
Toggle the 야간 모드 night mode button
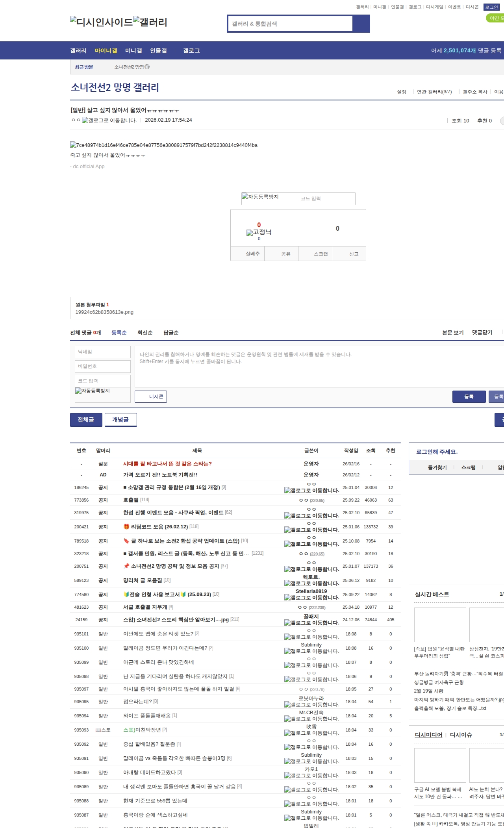tap(495, 18)
